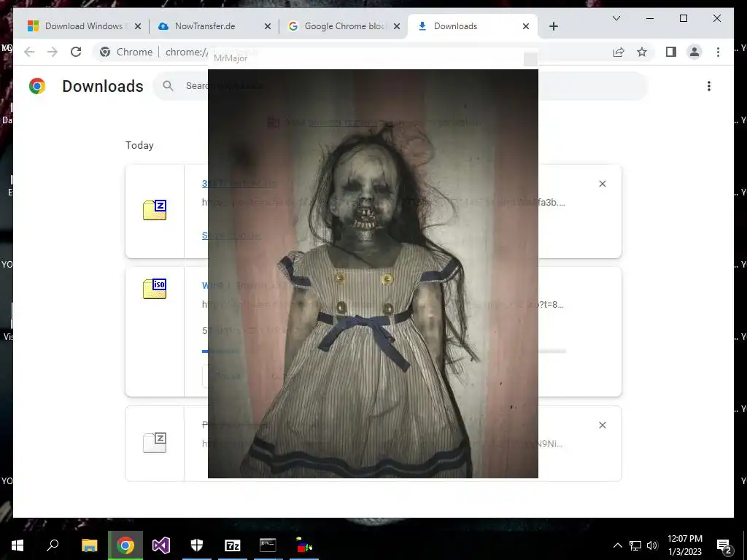Go forward to next page
Image resolution: width=747 pixels, height=560 pixels.
[x=53, y=52]
